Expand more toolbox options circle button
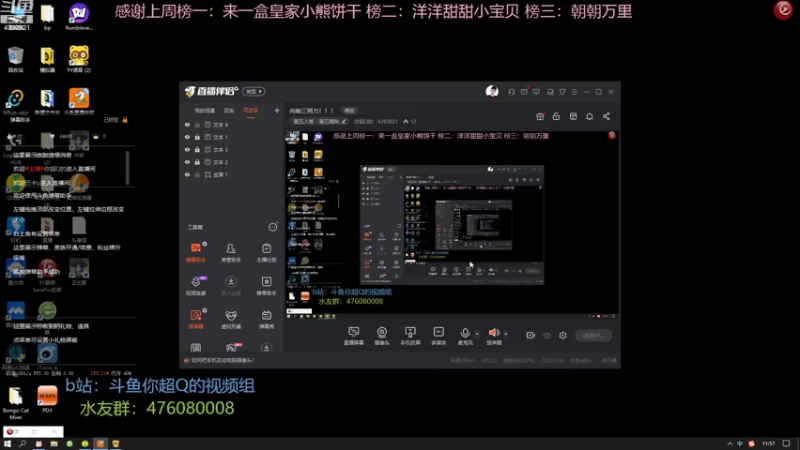800x450 pixels. point(273,227)
